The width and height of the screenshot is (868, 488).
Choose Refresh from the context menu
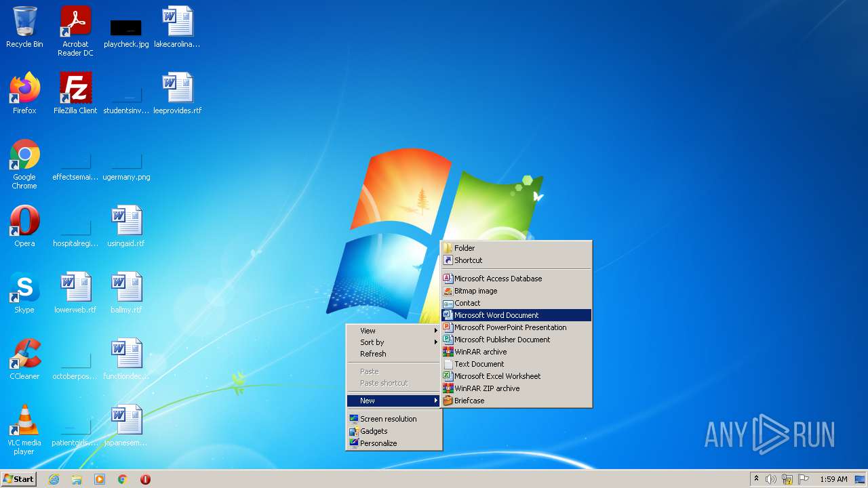[x=394, y=354]
